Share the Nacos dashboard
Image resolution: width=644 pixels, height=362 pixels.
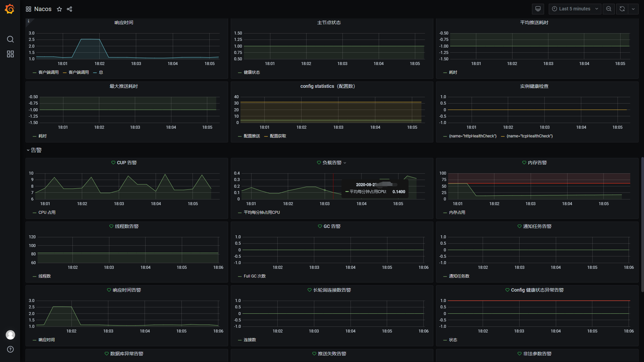pyautogui.click(x=69, y=9)
